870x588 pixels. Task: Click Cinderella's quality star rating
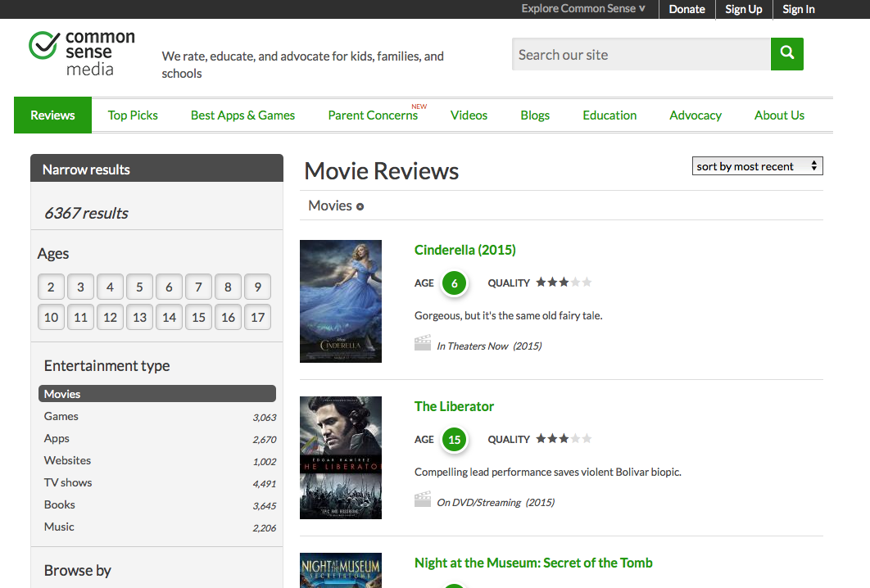(x=564, y=283)
